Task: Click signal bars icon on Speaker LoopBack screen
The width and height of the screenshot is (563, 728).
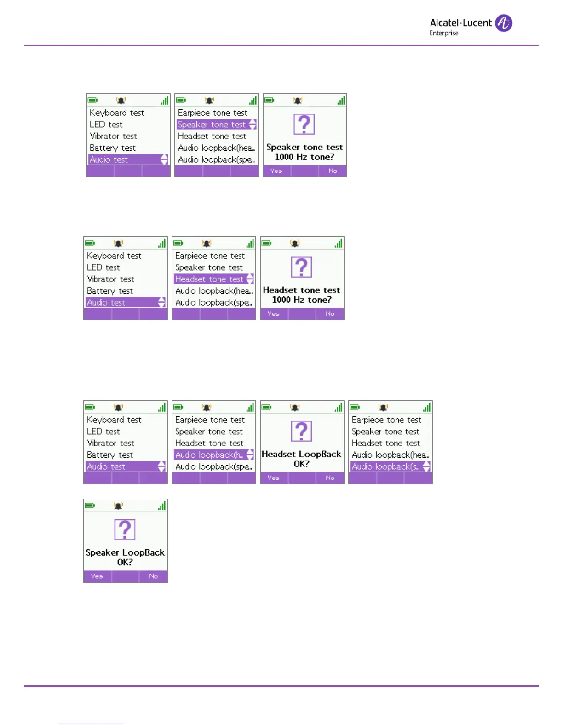Action: [162, 506]
